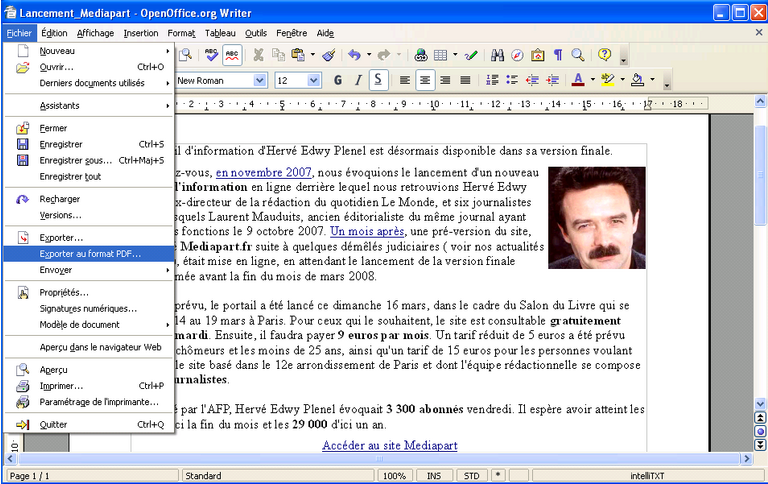
Task: Follow the 'en novembre 2007' hyperlink
Action: click(x=264, y=172)
